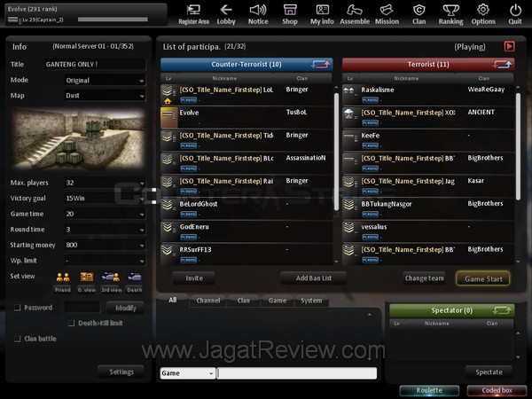Open the chat channel Game dropdown

click(x=188, y=373)
